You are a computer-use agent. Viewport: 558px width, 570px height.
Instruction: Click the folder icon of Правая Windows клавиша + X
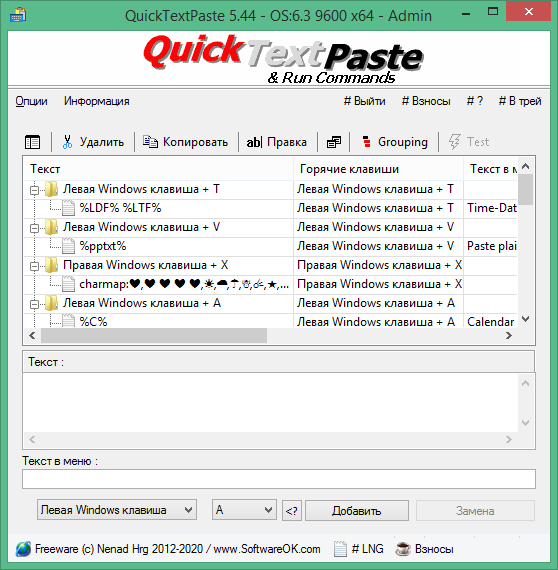(x=51, y=265)
